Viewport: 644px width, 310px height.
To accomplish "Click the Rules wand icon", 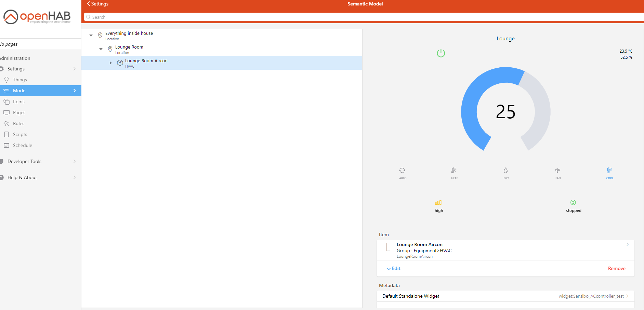I will 6,123.
